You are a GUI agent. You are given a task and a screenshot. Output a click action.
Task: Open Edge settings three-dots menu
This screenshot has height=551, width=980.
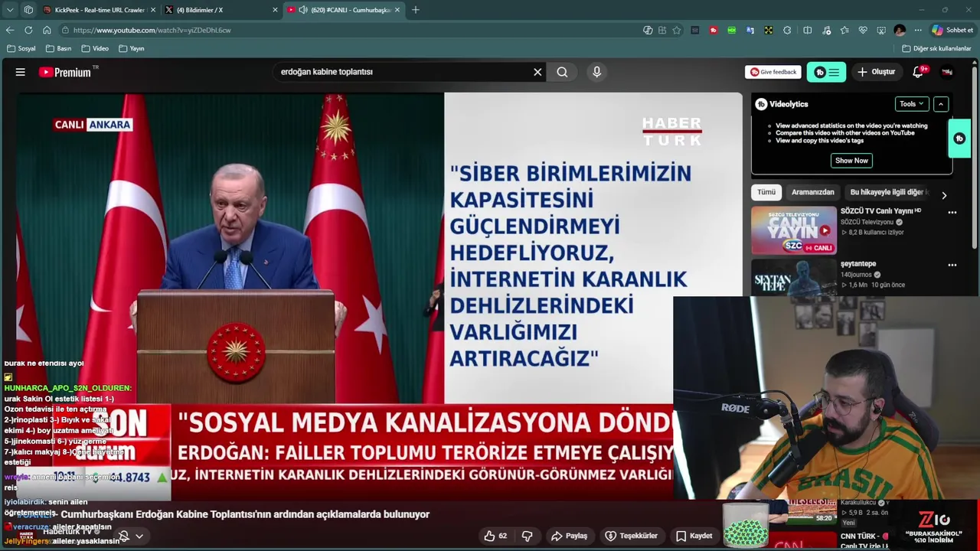[x=918, y=30]
